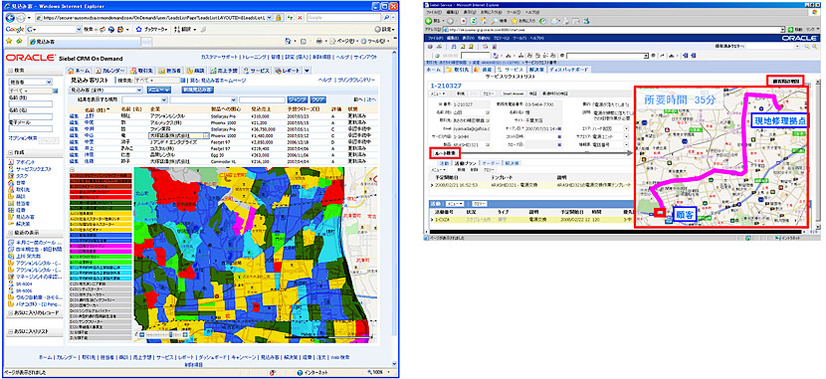The height and width of the screenshot is (379, 826).
Task: Click the printer icon in the left IE command bar
Action: click(x=318, y=41)
